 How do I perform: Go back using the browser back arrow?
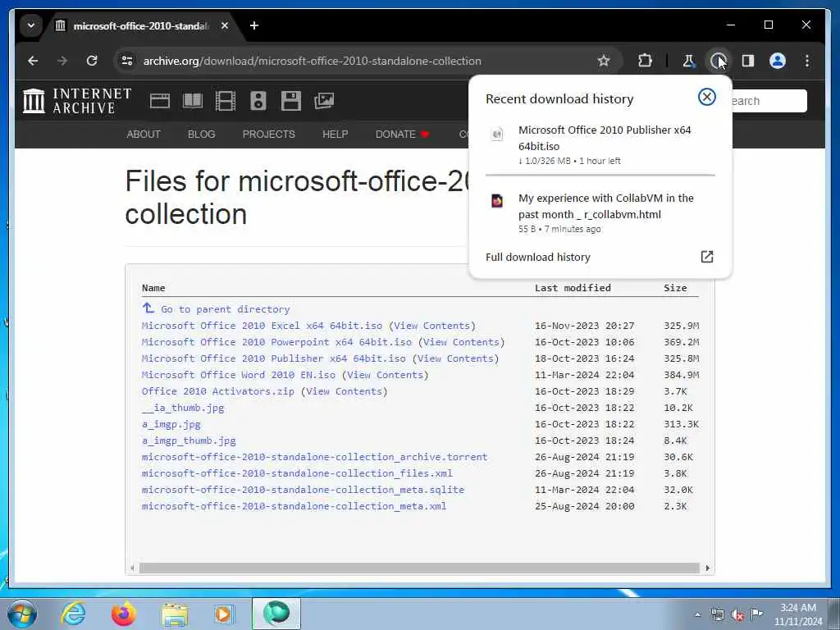pyautogui.click(x=33, y=61)
